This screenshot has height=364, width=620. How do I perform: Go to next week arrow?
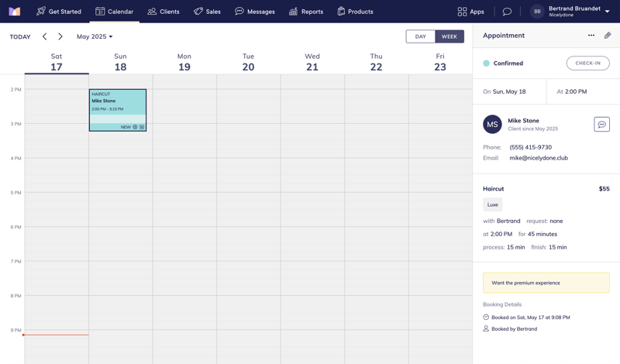pos(60,36)
